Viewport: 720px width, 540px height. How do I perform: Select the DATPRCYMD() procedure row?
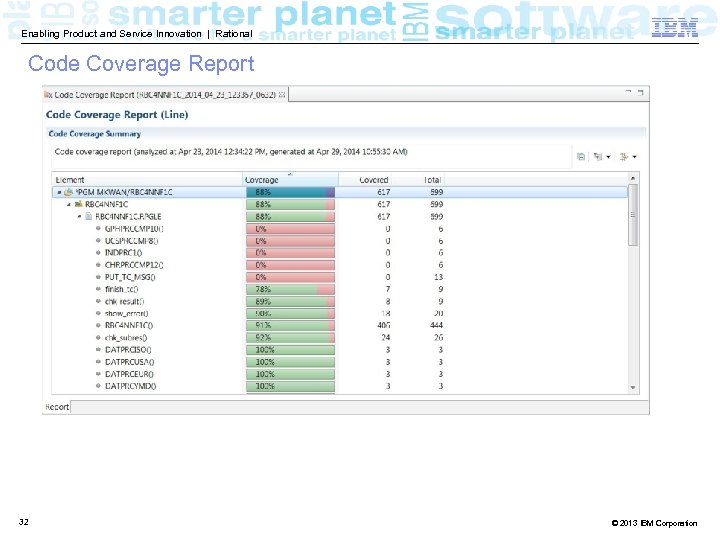(x=340, y=386)
